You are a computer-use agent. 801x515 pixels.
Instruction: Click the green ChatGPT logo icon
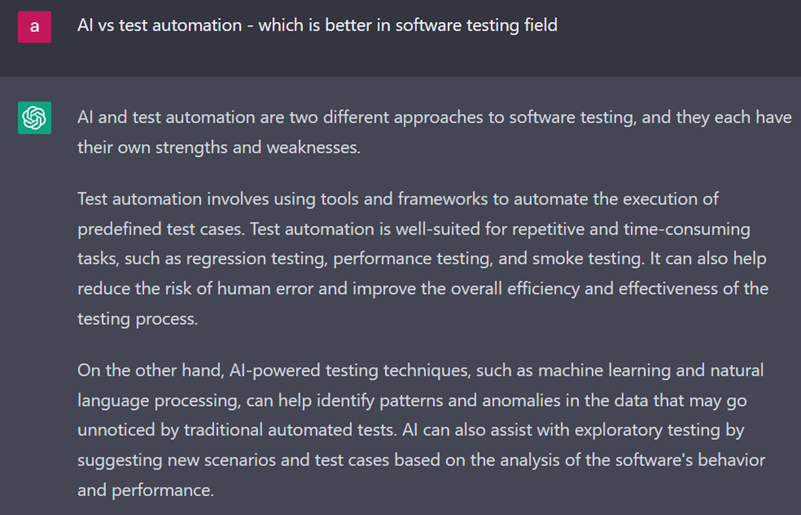tap(34, 118)
